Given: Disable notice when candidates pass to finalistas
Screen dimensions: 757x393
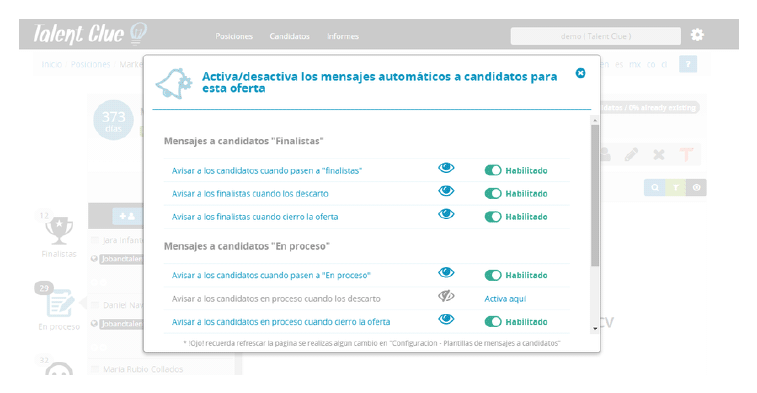Looking at the screenshot, I should (x=493, y=170).
